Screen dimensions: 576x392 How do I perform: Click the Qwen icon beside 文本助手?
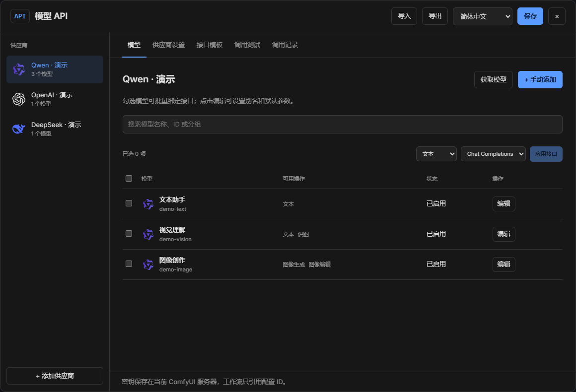coord(148,204)
